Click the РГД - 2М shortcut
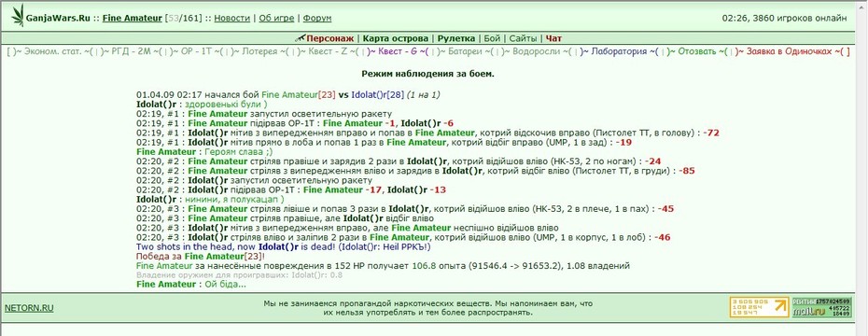 click(132, 51)
